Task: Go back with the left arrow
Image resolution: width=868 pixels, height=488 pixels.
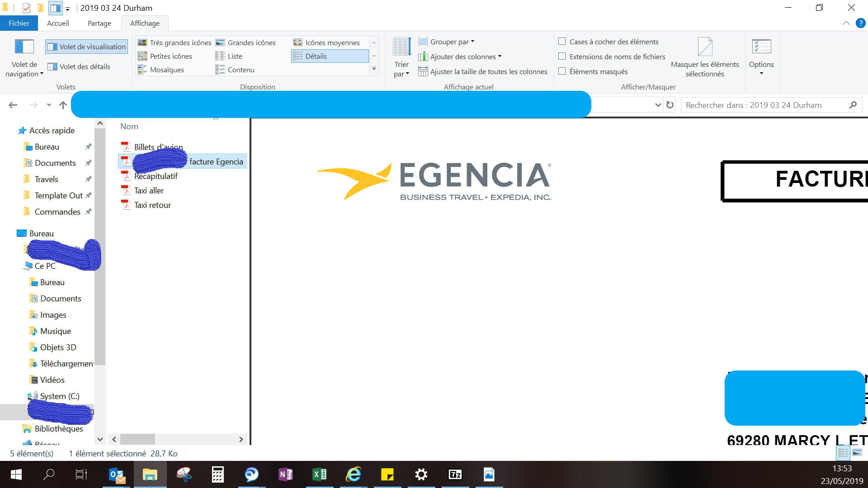Action: click(x=13, y=105)
